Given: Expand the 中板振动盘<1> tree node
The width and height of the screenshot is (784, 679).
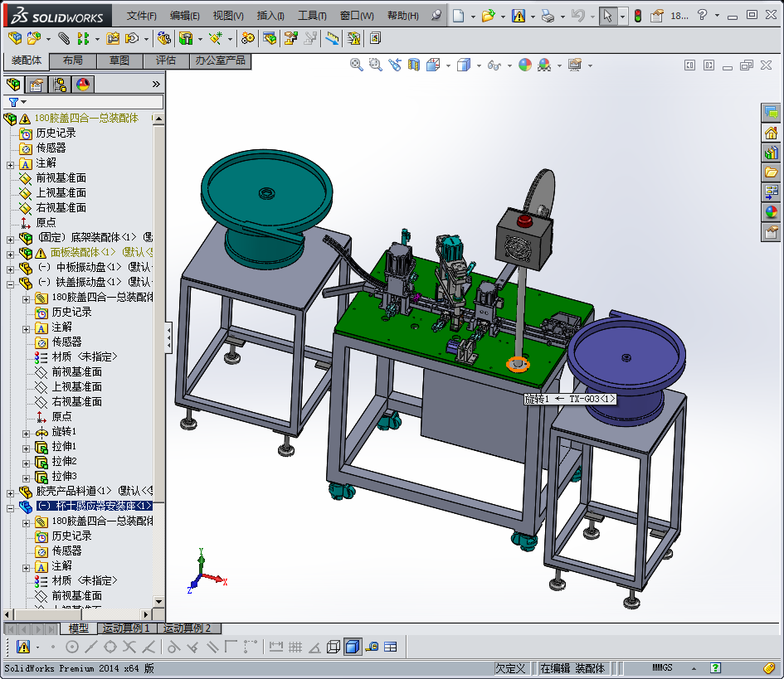Looking at the screenshot, I should tap(10, 269).
